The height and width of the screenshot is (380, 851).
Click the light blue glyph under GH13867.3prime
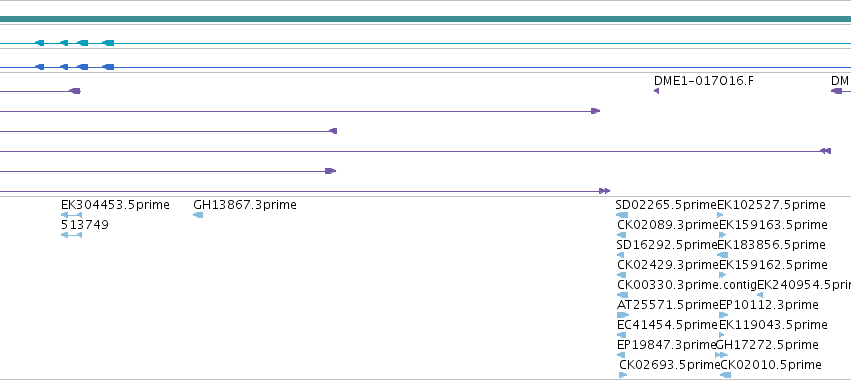point(198,215)
